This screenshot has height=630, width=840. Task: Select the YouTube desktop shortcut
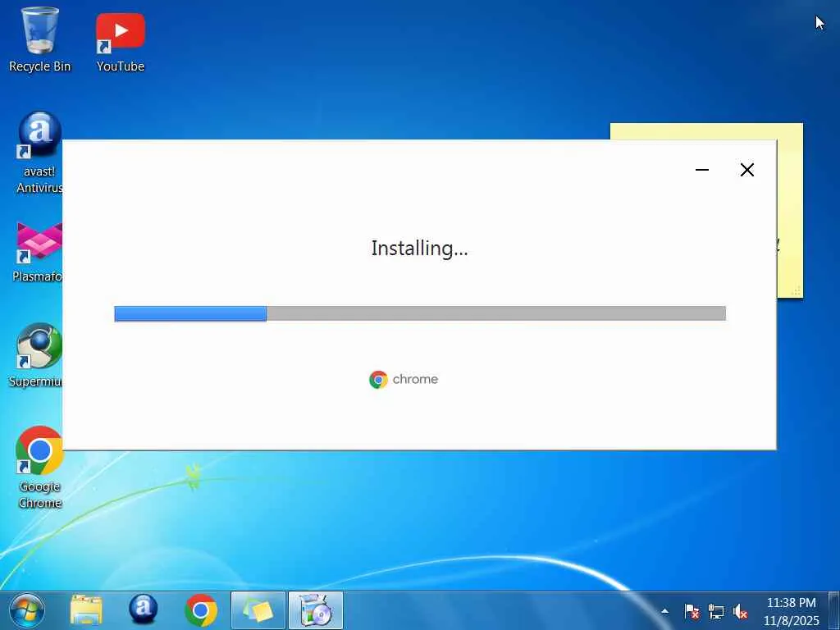pos(121,42)
